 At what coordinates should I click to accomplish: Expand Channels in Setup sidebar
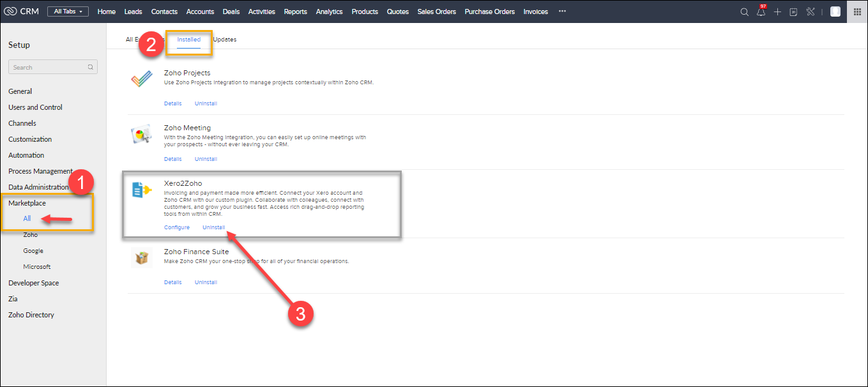pos(22,123)
